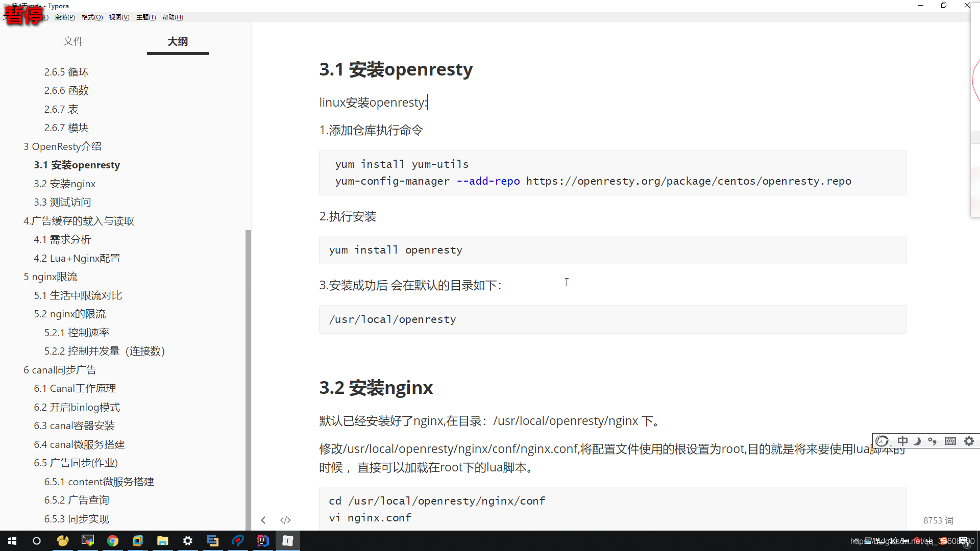Open the VMware icon on the taskbar
This screenshot has width=980, height=551.
click(138, 541)
